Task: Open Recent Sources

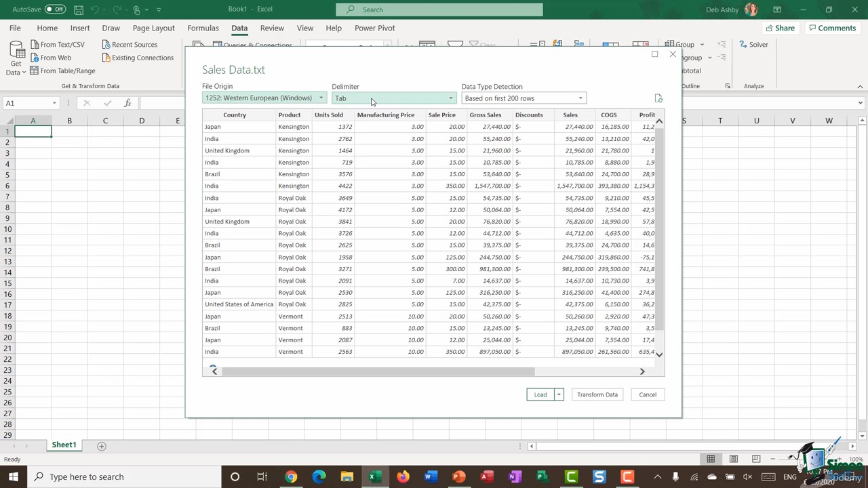Action: point(130,45)
